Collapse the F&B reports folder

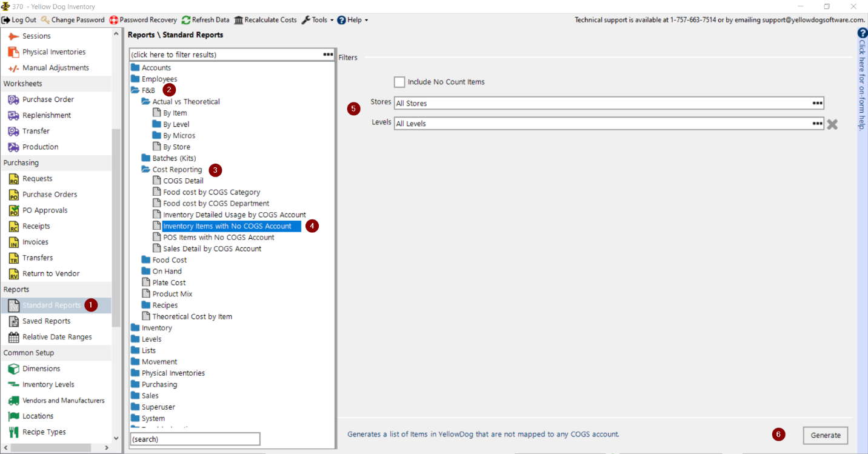coord(135,90)
